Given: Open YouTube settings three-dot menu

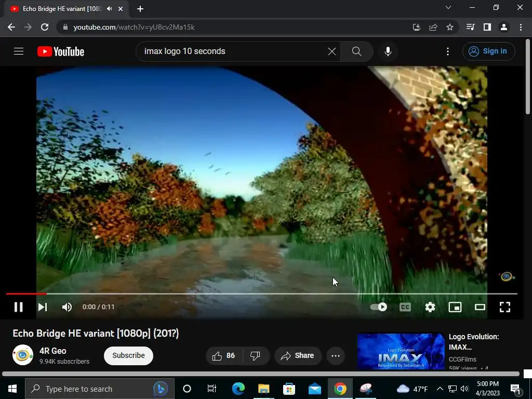Looking at the screenshot, I should (448, 51).
